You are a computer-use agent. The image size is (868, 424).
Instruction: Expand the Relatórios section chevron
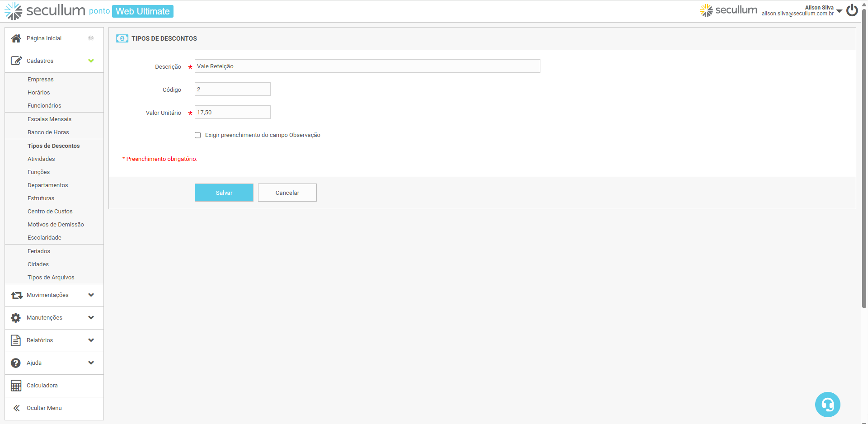91,340
